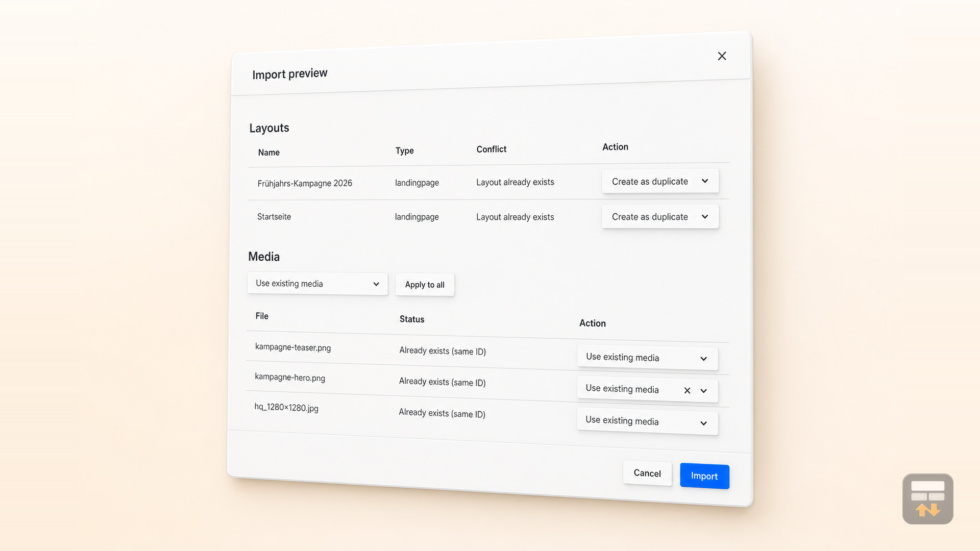Clear the kampagne-hero.png action selection
The width and height of the screenshot is (980, 551).
coord(687,390)
